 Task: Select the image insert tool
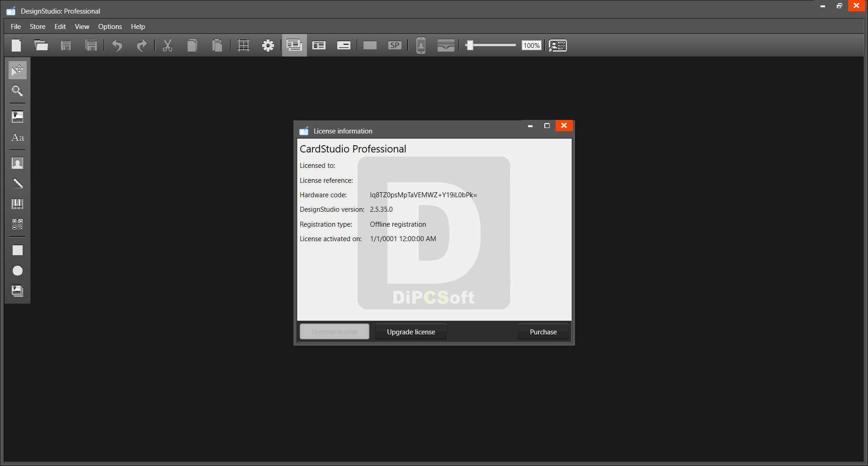pyautogui.click(x=18, y=117)
